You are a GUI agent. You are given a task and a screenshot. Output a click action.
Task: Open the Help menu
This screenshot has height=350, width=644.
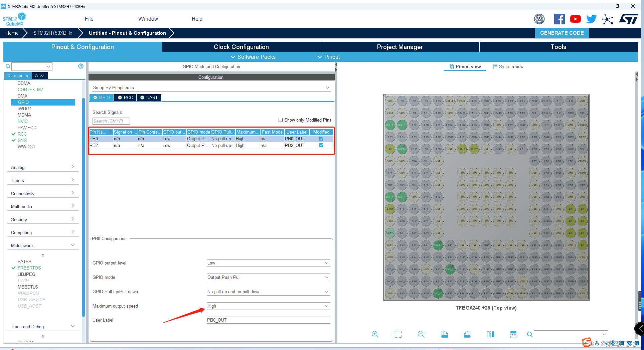(x=197, y=19)
